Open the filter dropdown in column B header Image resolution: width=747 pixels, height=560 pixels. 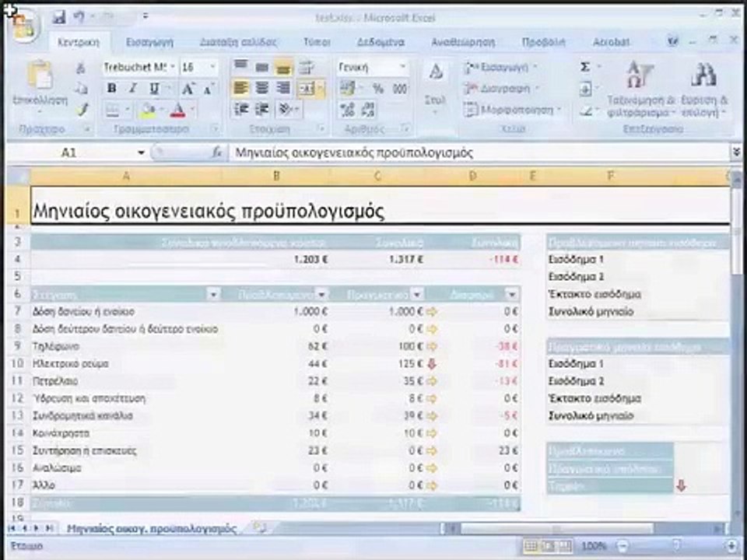(322, 294)
